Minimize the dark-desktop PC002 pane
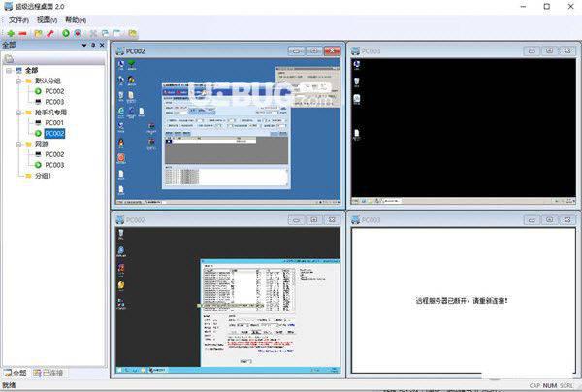This screenshot has width=582, height=392. [296, 220]
